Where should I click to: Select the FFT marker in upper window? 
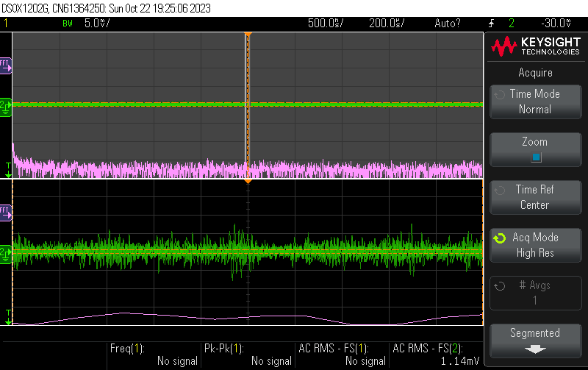click(6, 66)
